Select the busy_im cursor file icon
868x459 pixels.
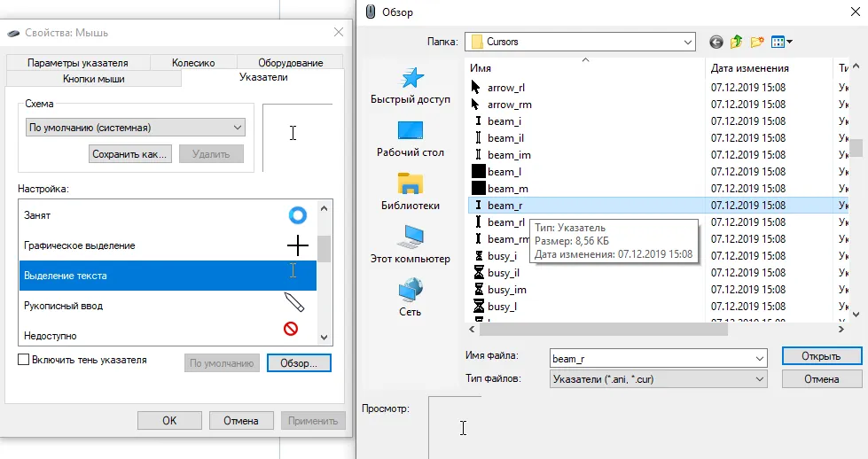[479, 289]
